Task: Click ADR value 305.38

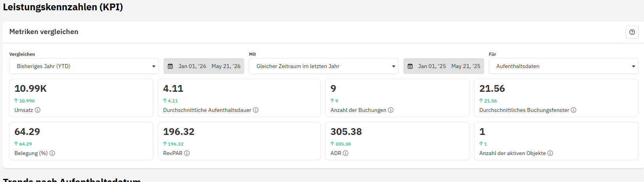Action: click(x=346, y=132)
